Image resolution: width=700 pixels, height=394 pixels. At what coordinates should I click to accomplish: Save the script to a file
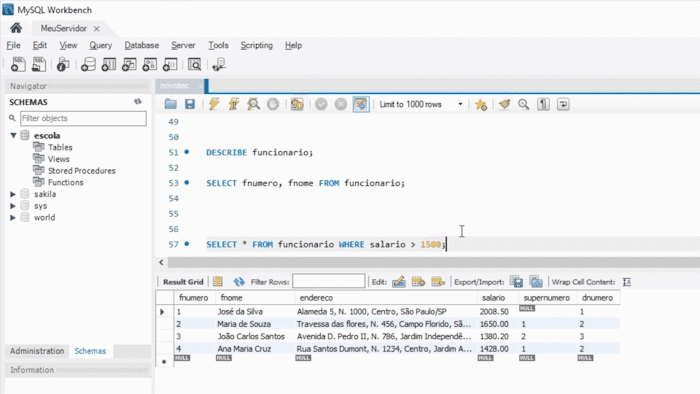pyautogui.click(x=190, y=104)
